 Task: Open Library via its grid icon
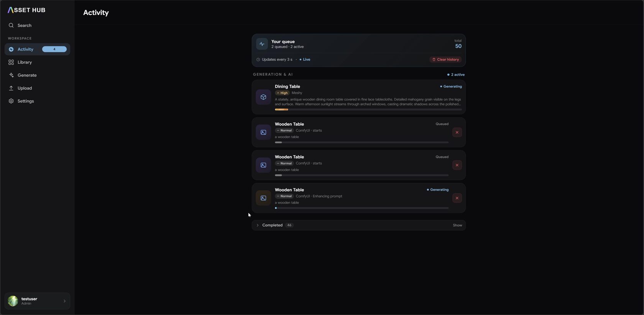click(x=11, y=62)
